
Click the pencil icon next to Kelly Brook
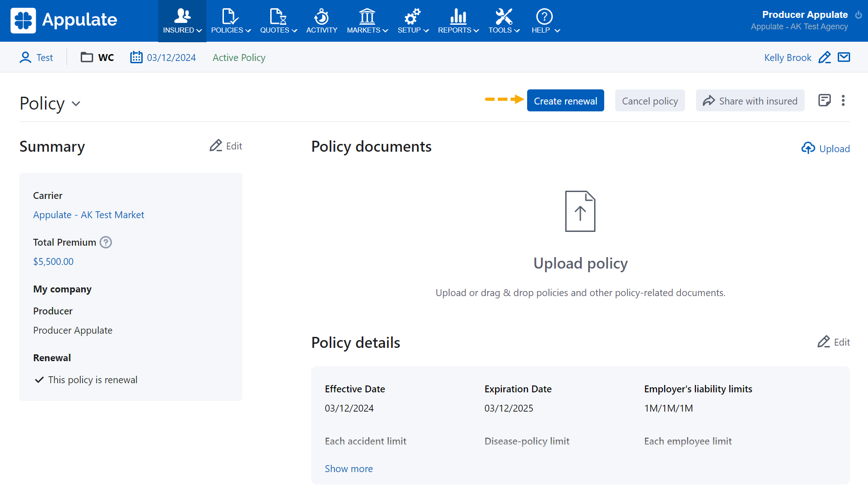point(824,57)
